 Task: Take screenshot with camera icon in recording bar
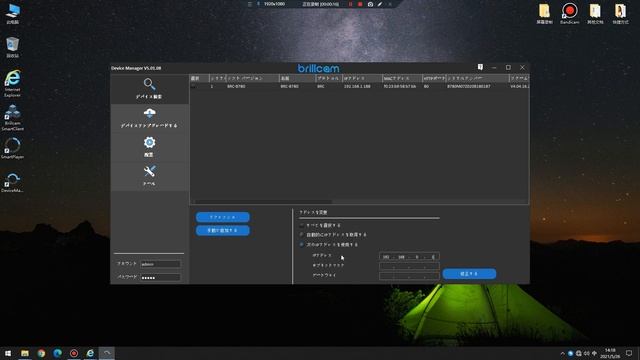[x=370, y=4]
